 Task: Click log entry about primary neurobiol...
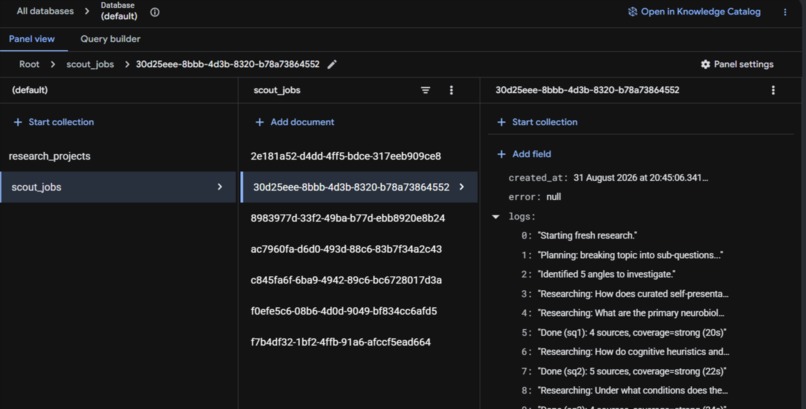631,313
